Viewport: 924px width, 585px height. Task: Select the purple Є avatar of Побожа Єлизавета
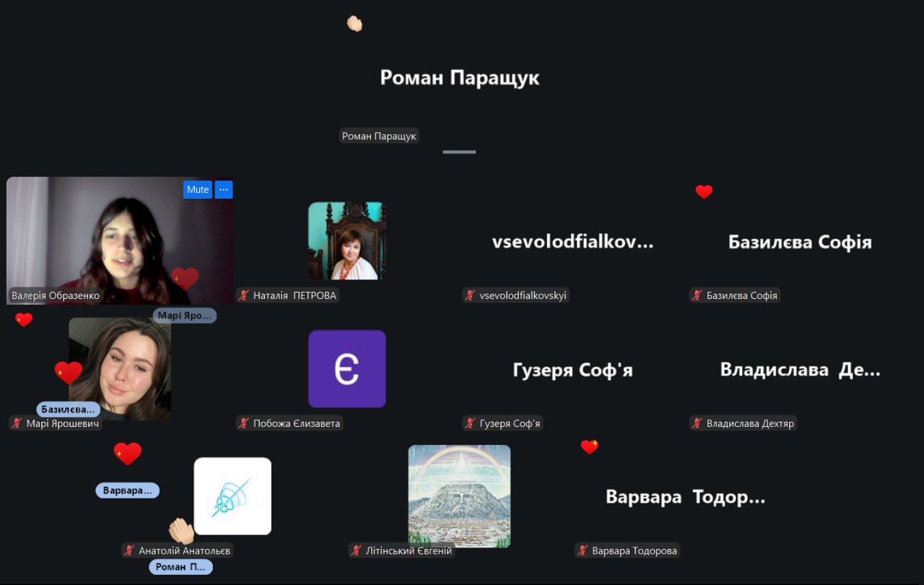click(x=346, y=368)
